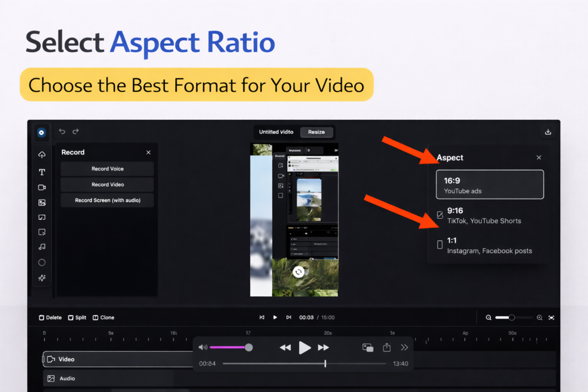Viewport: 588px width, 392px height.
Task: Click Record Screen (with audio) button
Action: point(107,200)
